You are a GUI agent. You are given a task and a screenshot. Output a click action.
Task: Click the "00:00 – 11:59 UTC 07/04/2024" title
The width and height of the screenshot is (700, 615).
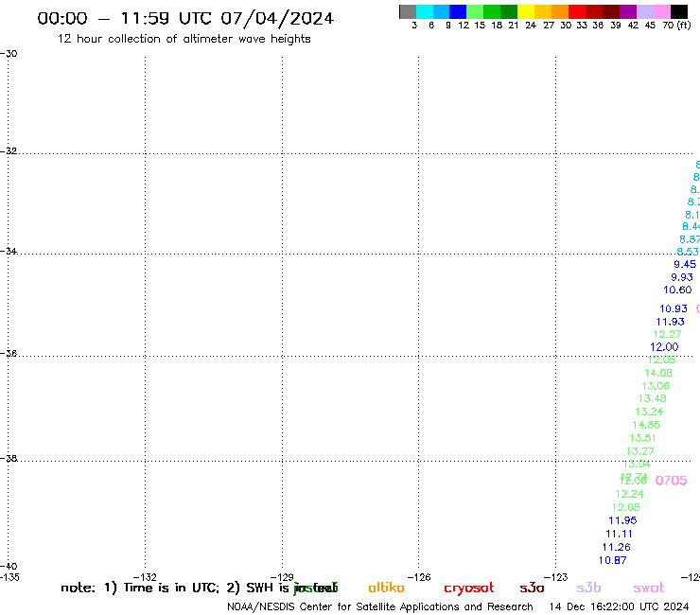pos(185,19)
